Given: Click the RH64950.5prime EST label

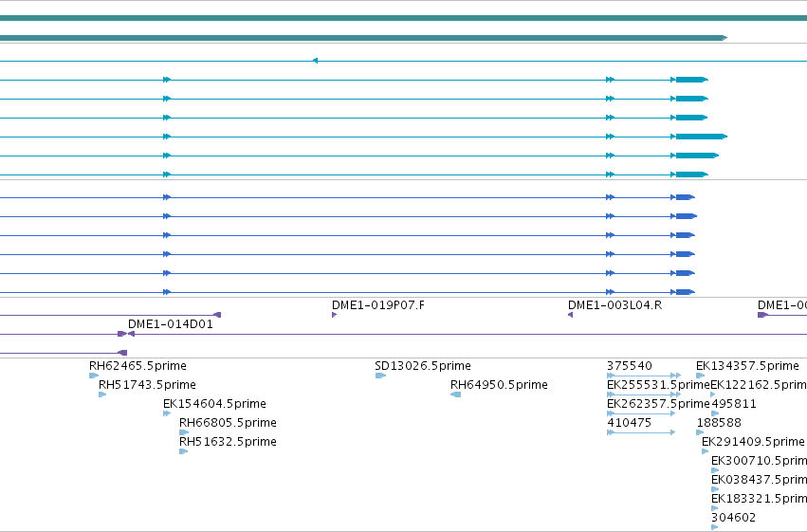Looking at the screenshot, I should click(499, 385).
